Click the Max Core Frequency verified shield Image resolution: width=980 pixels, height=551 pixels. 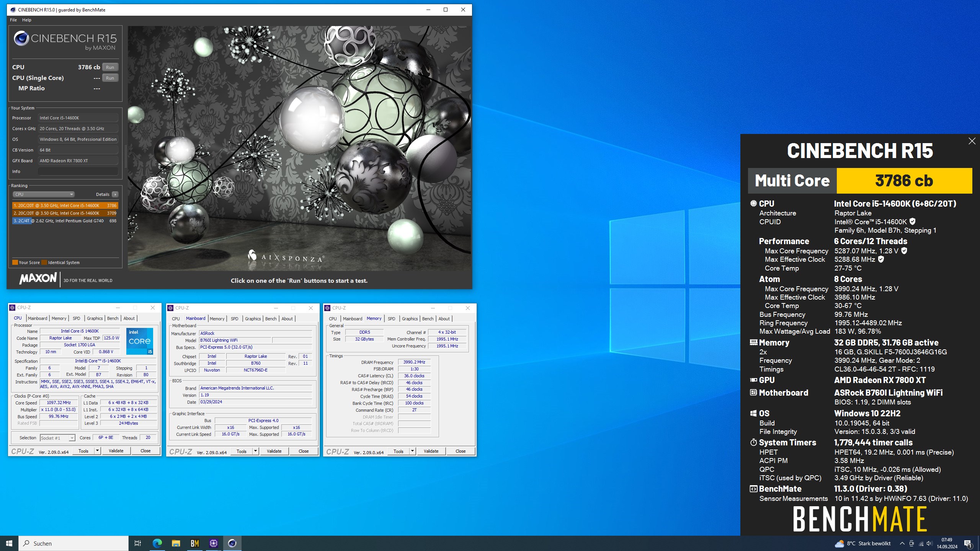point(904,251)
